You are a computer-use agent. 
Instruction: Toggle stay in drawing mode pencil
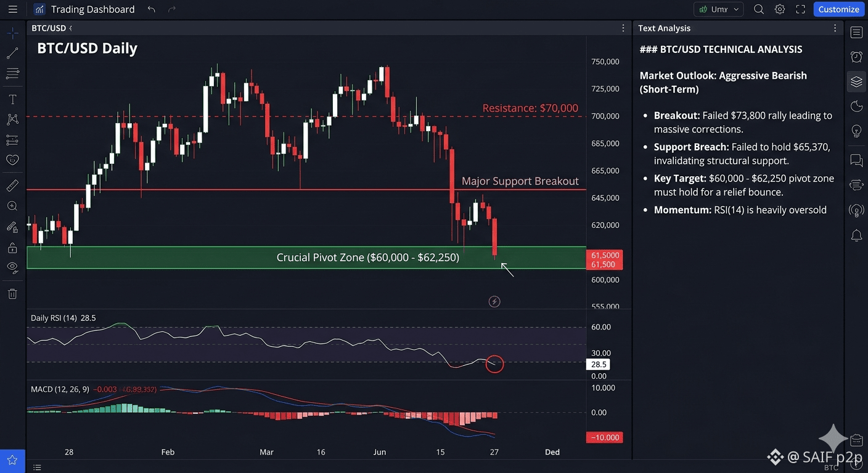tap(12, 227)
